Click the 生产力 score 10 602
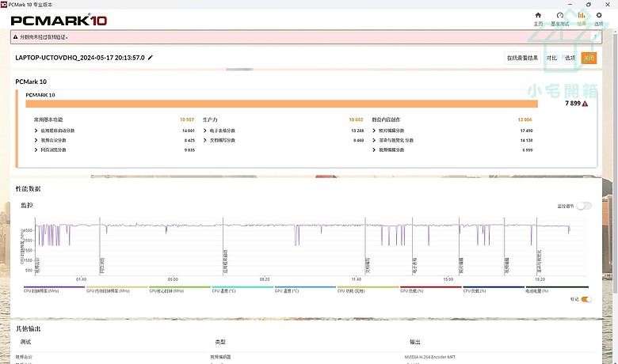 (356, 119)
